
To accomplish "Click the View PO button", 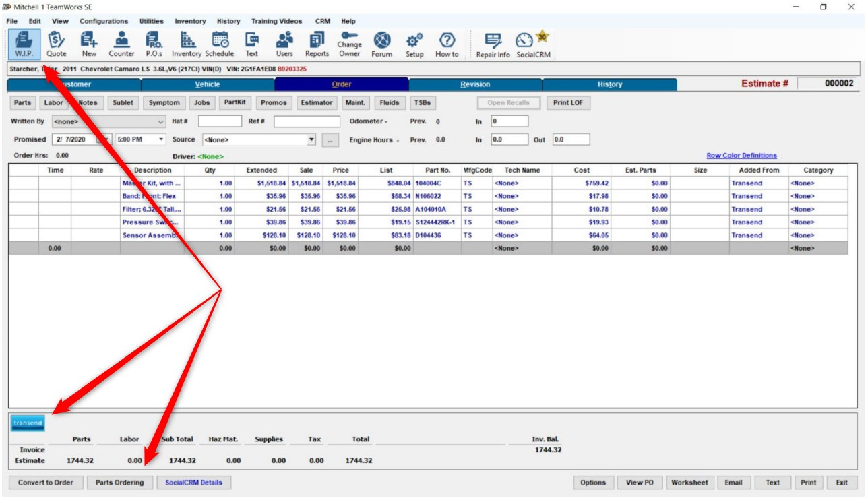I will pos(640,483).
